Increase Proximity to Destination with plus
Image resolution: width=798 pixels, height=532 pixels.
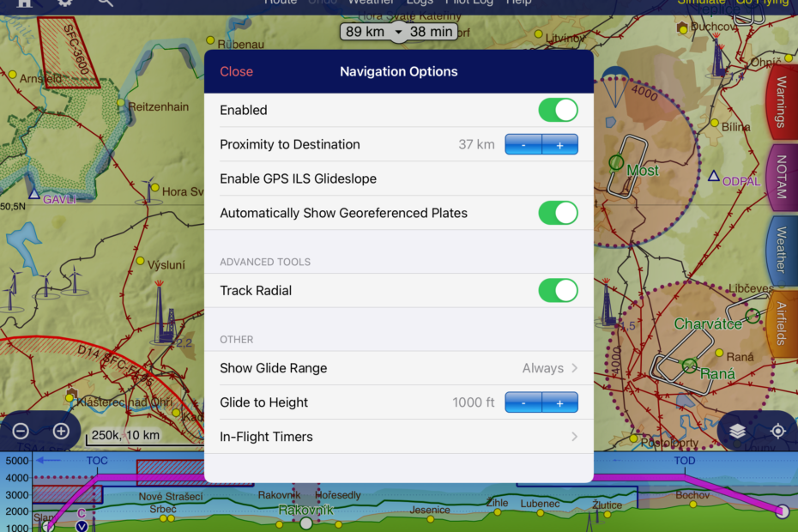click(560, 145)
